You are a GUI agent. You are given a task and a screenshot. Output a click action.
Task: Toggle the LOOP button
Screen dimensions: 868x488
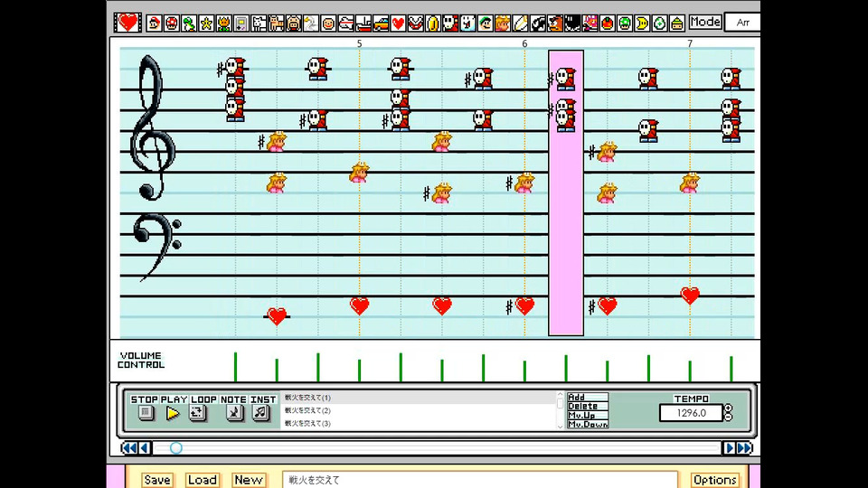(196, 413)
